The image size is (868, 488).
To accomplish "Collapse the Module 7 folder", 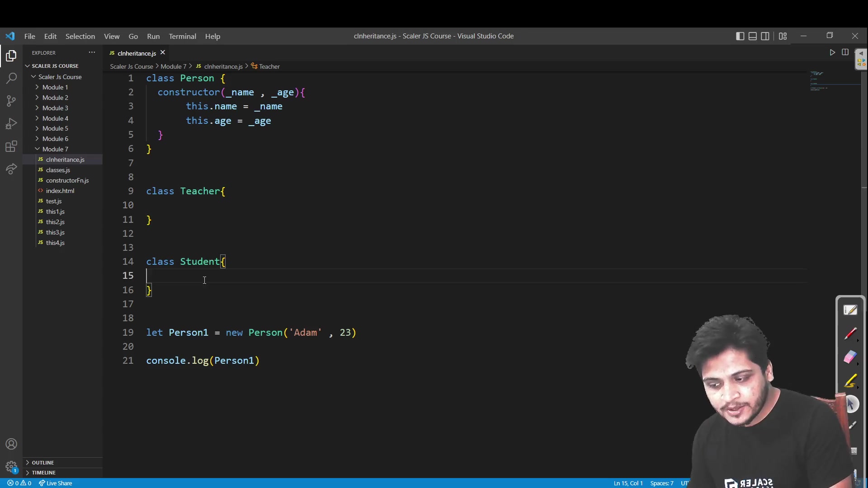I will pos(55,149).
